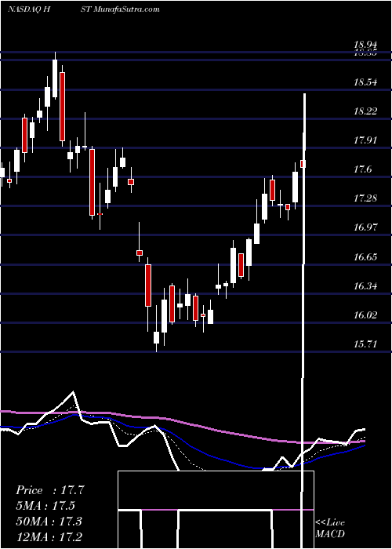Click the 'NASDAQ H' chart title text
This screenshot has width=392, height=549.
tap(30, 9)
